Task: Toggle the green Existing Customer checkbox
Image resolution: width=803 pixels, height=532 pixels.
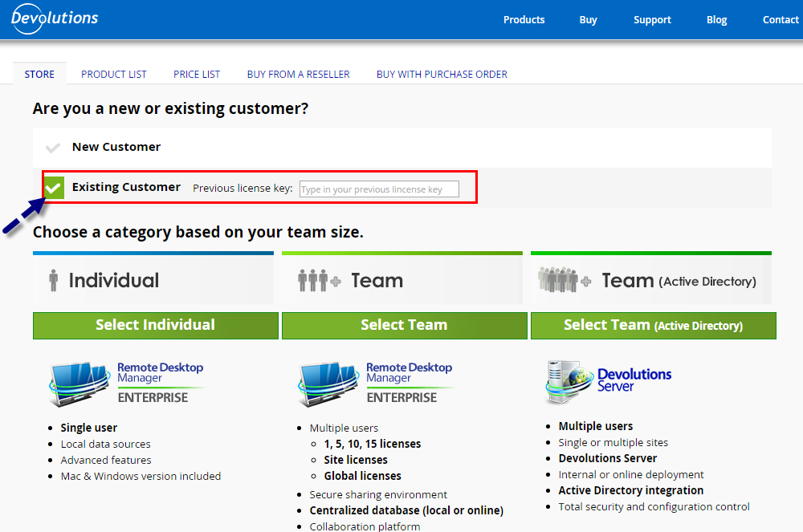Action: (x=54, y=188)
